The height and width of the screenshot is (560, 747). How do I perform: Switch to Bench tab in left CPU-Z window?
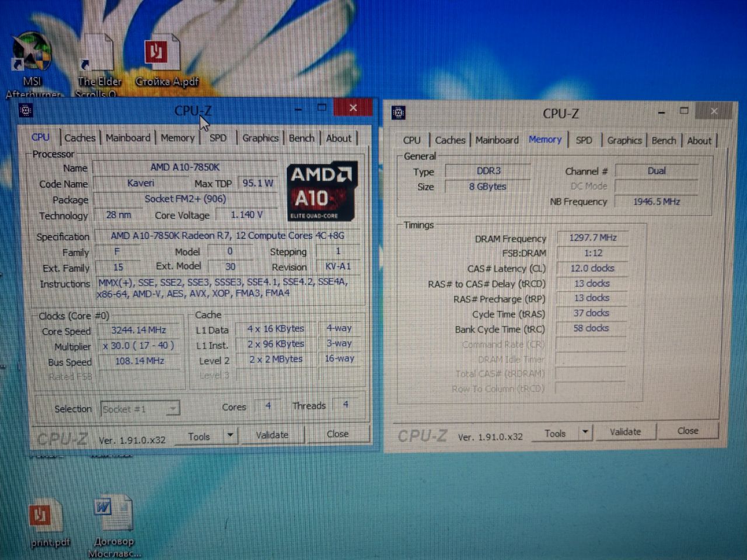[302, 138]
